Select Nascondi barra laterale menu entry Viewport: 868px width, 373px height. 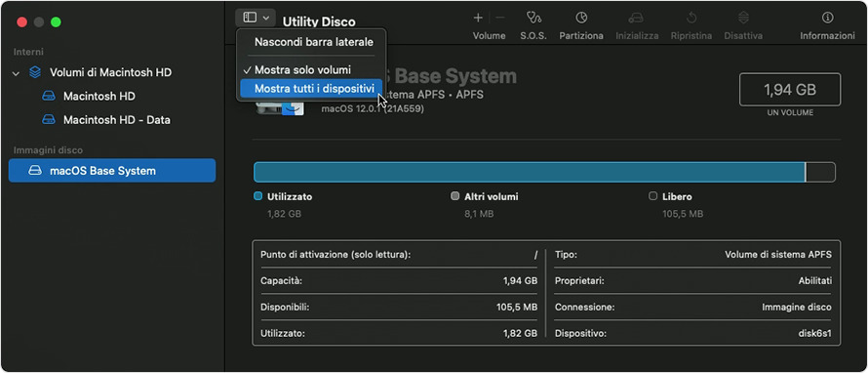314,42
